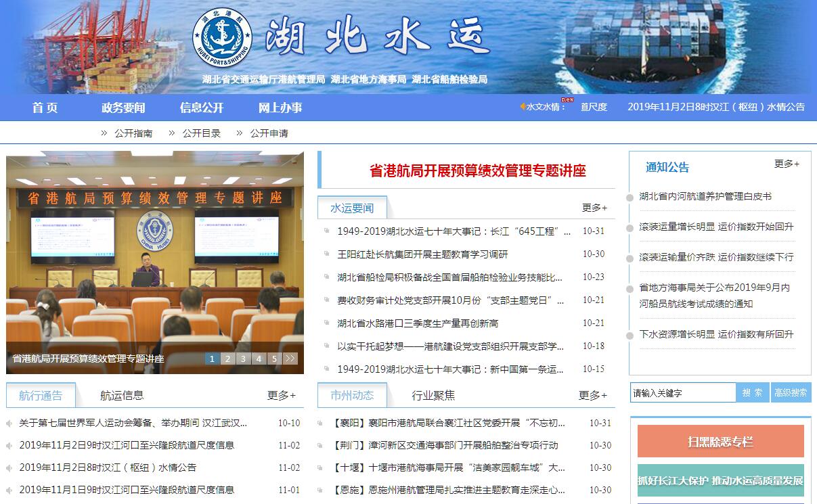Expand 更多+ next to 水运要闻
The height and width of the screenshot is (504, 817).
click(x=594, y=208)
